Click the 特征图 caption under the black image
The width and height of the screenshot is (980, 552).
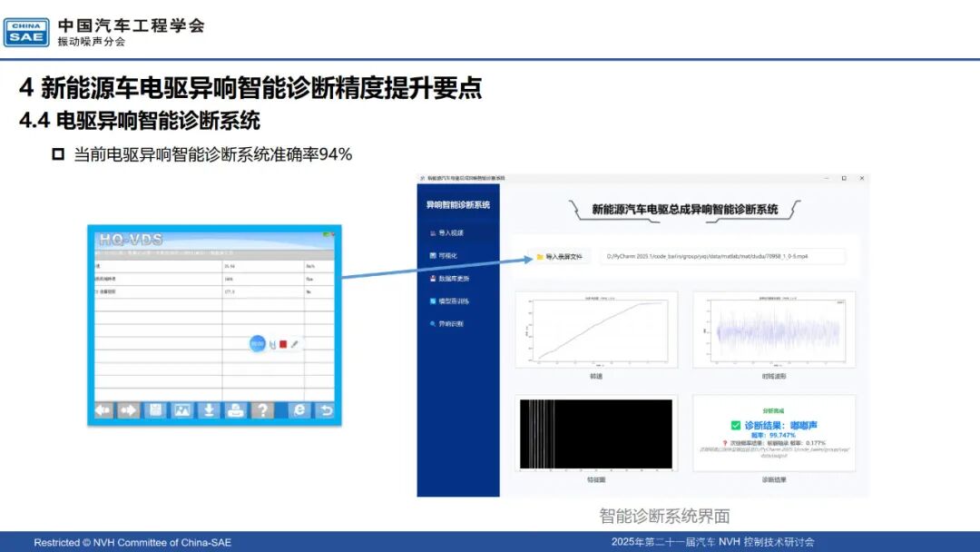[x=596, y=480]
